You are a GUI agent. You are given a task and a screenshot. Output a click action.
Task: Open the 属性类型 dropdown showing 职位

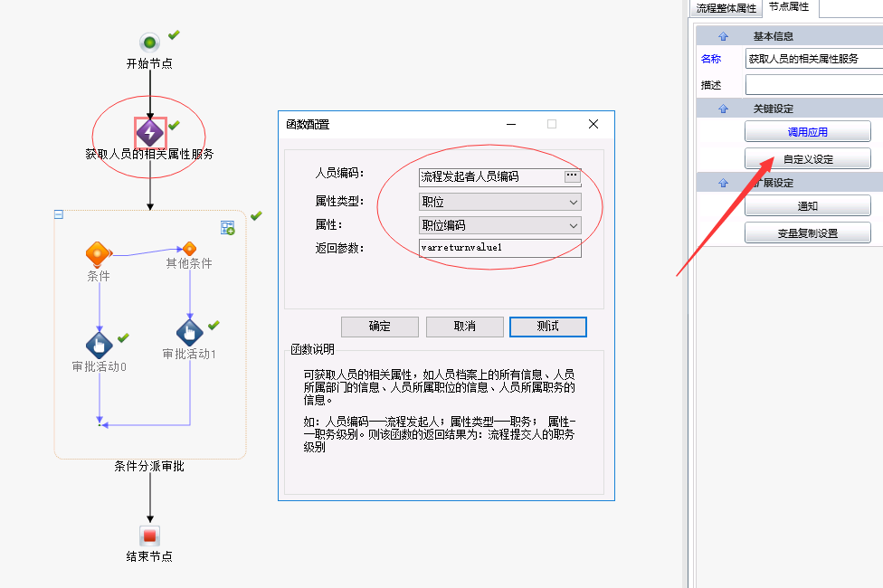pyautogui.click(x=500, y=203)
